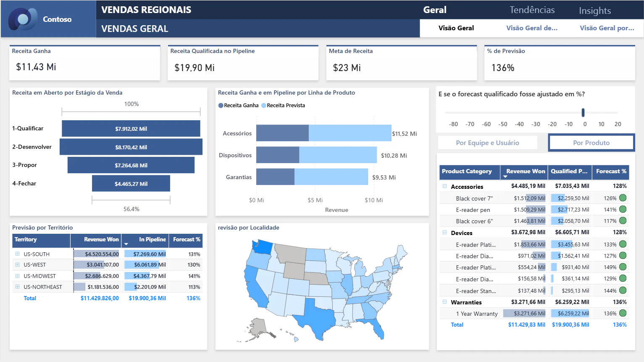This screenshot has height=362, width=644.
Task: Collapse the Warranties category
Action: 444,302
